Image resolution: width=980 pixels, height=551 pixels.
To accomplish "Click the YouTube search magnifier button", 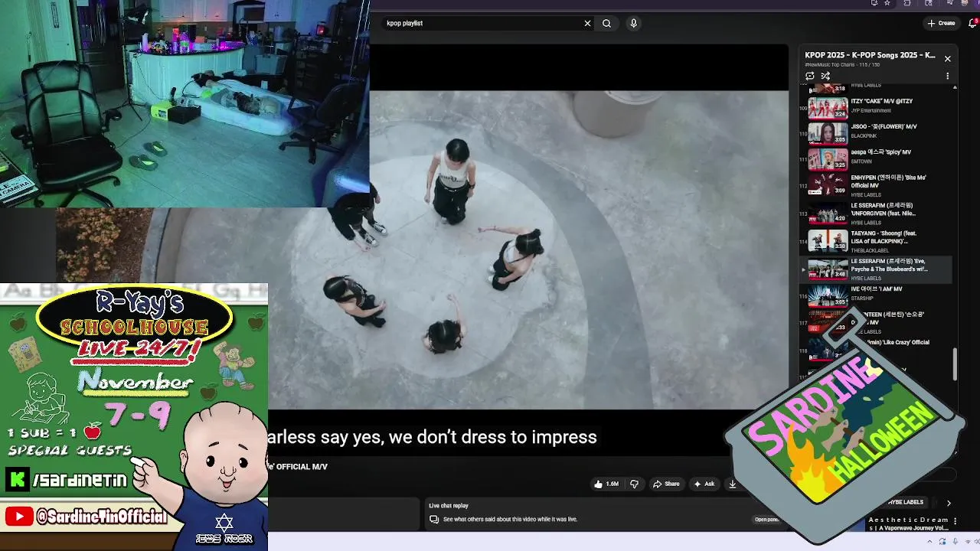I will [606, 23].
